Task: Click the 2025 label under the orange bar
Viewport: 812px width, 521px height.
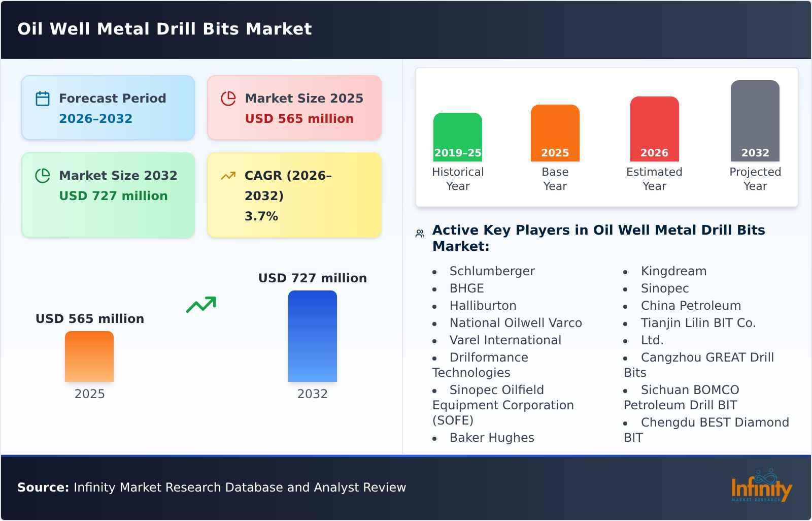Action: pos(89,394)
